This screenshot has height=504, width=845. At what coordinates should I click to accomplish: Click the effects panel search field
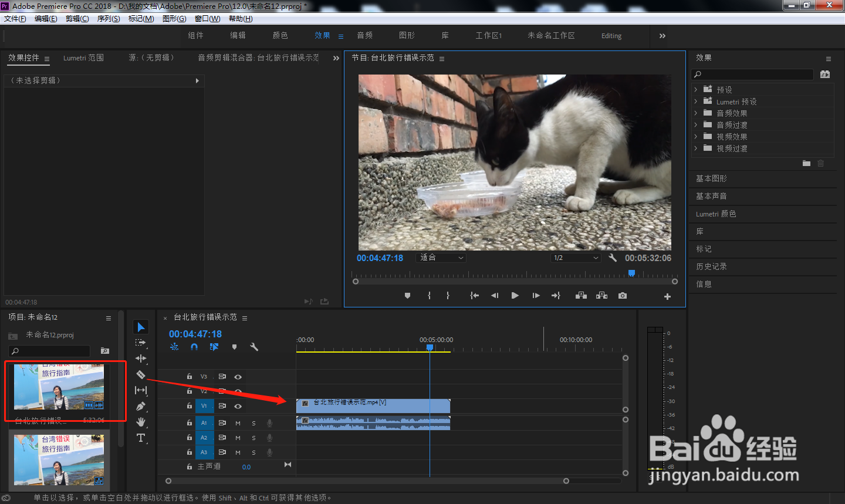click(x=753, y=75)
